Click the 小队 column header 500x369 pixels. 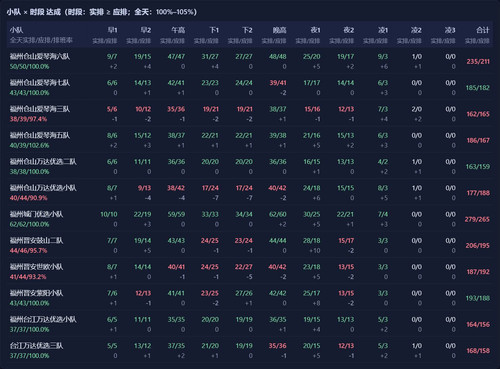coord(16,30)
